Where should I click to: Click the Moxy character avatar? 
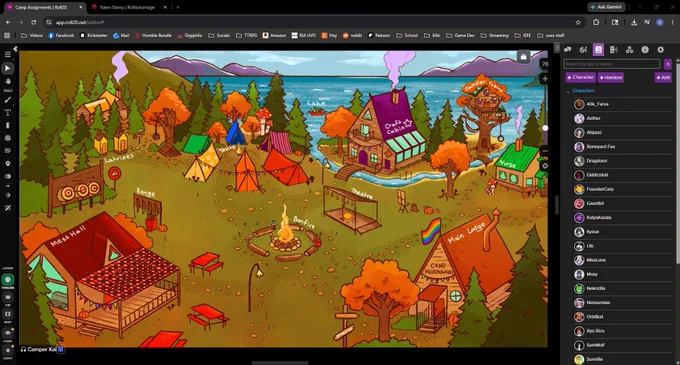click(x=579, y=274)
